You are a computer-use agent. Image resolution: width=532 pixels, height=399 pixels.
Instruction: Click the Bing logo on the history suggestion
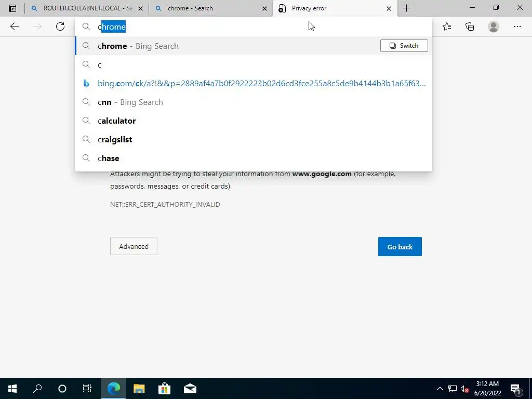[x=86, y=84]
